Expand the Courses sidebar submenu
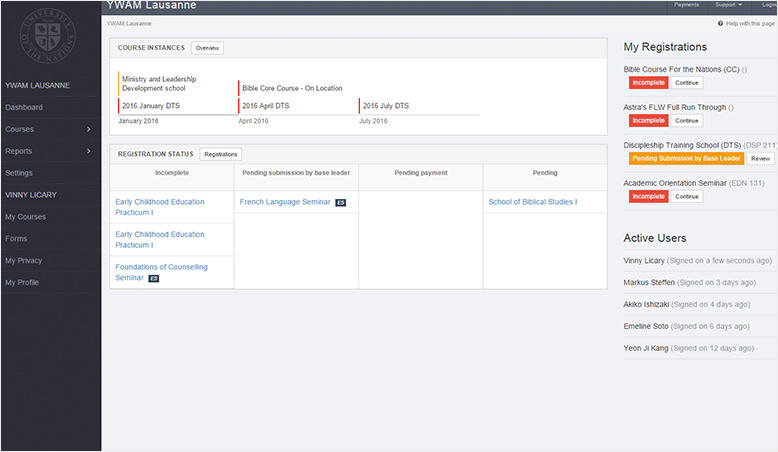The image size is (778, 452). (x=88, y=129)
